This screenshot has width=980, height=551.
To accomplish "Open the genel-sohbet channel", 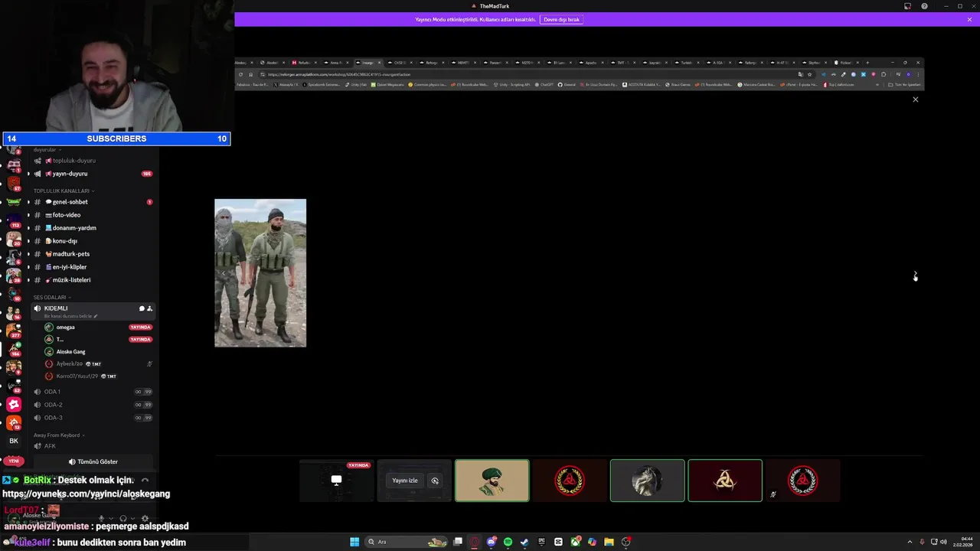I will pos(92,202).
